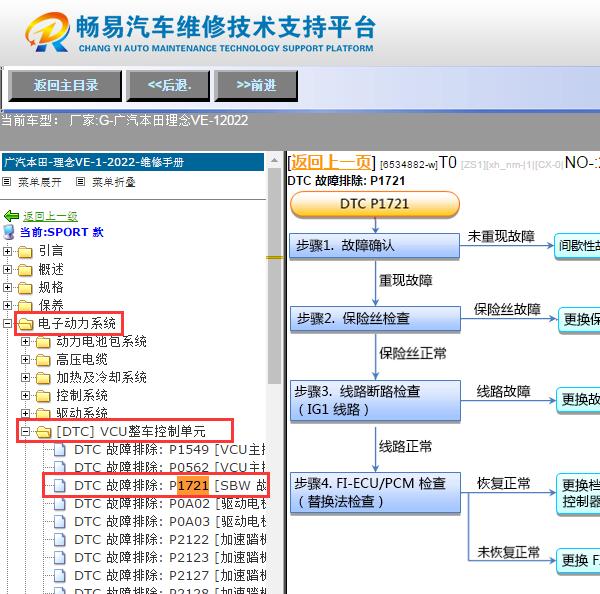Expand the 概述 tree node
The image size is (600, 594).
[7, 269]
